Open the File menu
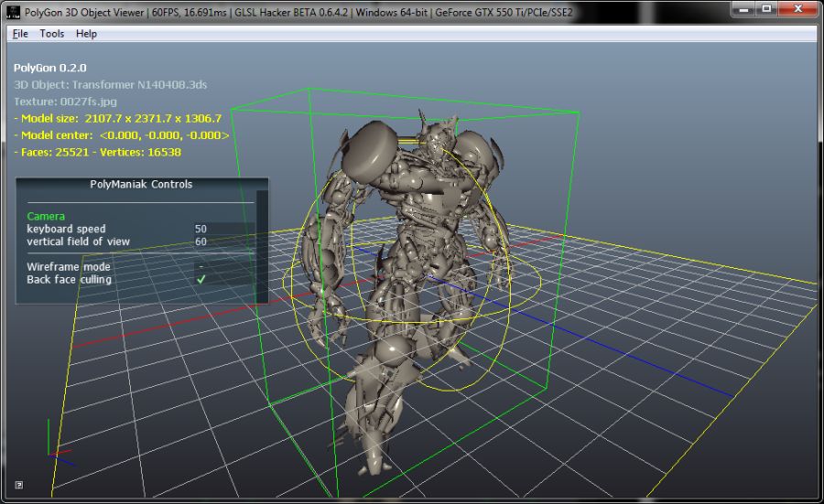Viewport: 824px width, 504px height. (20, 34)
